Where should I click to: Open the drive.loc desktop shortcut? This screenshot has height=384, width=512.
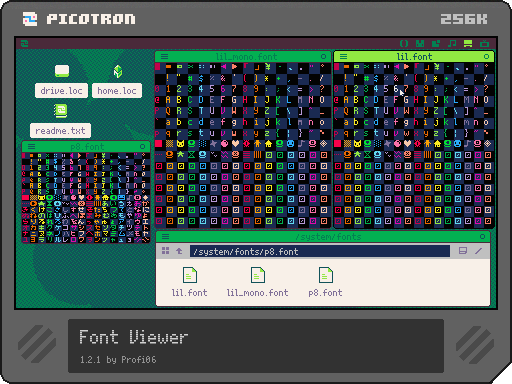coord(61,82)
